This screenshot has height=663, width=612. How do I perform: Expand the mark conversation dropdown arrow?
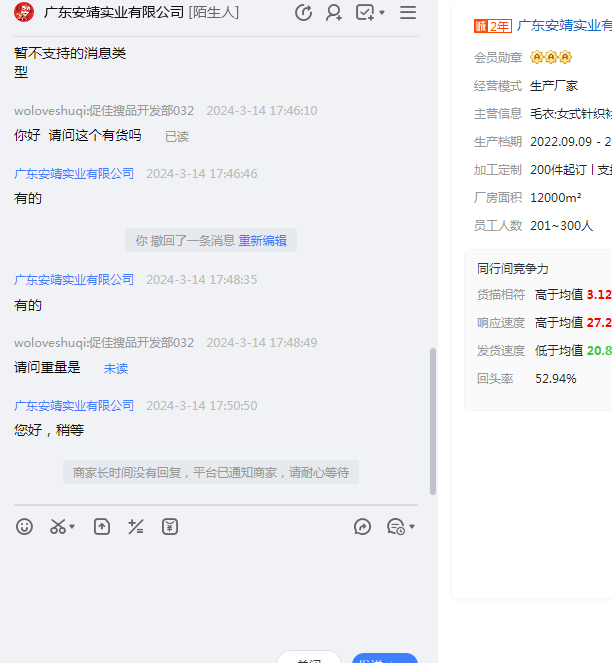coord(382,14)
